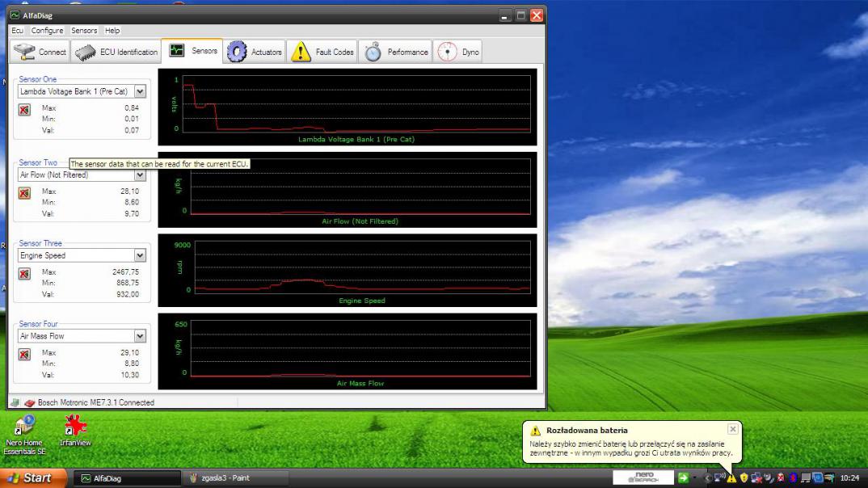Click Sensor One Val value 0,07
Viewport: 868px width, 488px height.
(132, 130)
